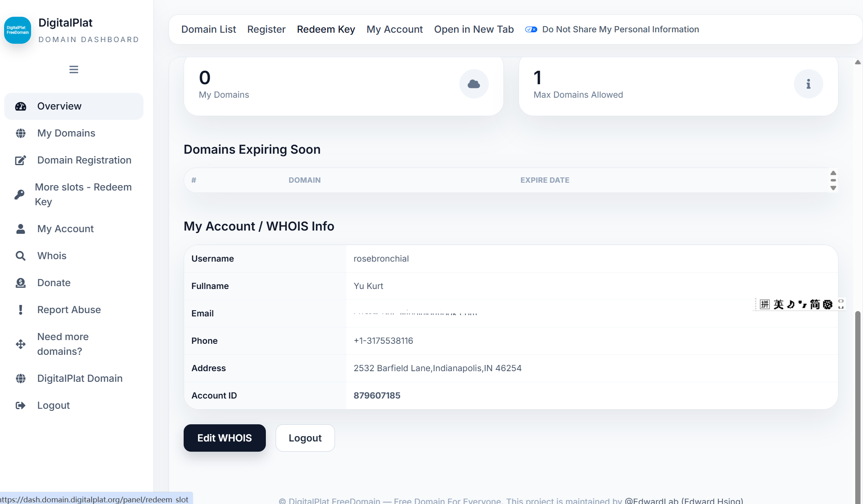Collapse sidebar using the hamburger menu icon
863x504 pixels.
coord(74,69)
